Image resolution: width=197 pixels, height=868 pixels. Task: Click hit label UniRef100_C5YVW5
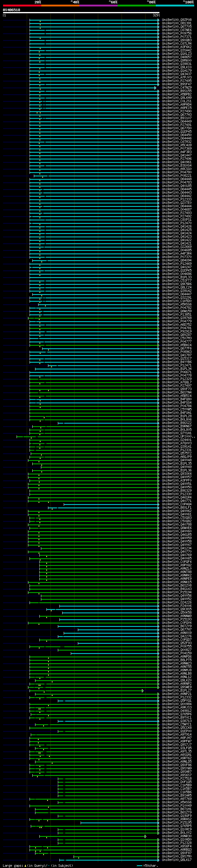pyautogui.click(x=177, y=410)
